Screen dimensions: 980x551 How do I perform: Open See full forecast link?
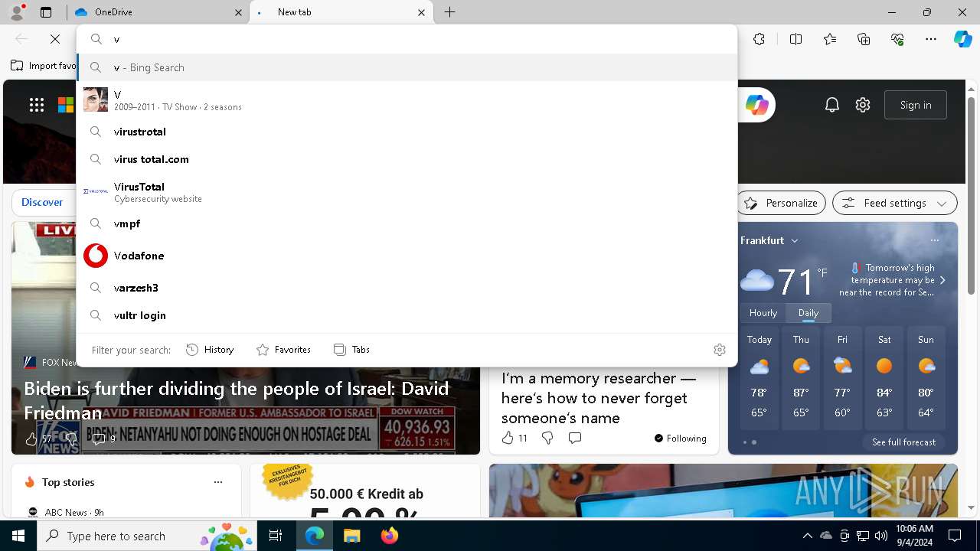903,442
